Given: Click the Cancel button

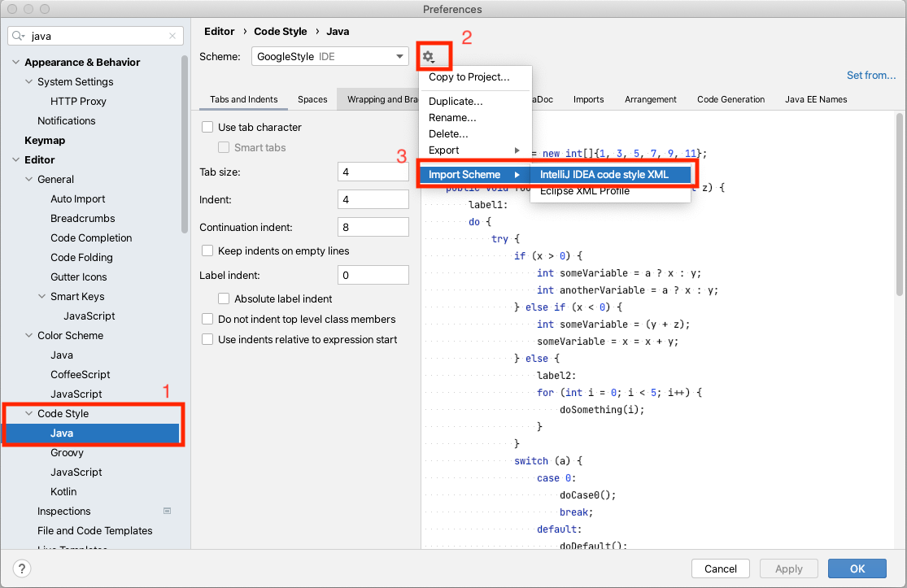Looking at the screenshot, I should 720,569.
